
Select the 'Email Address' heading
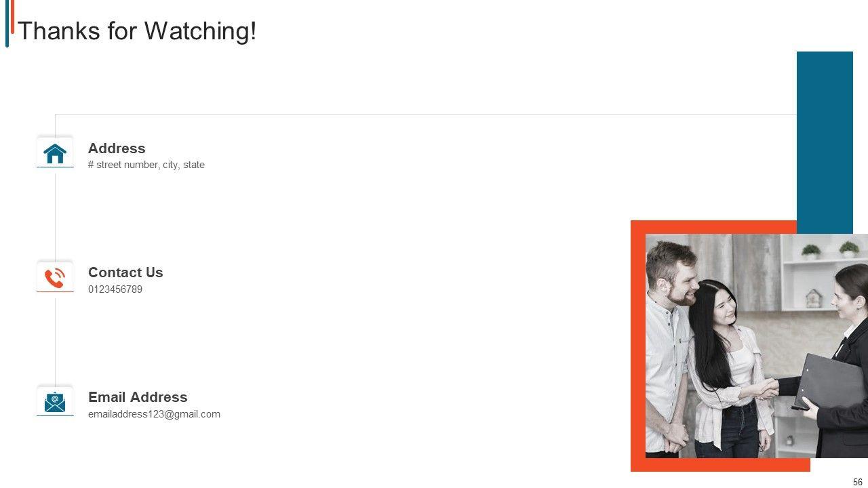[138, 397]
